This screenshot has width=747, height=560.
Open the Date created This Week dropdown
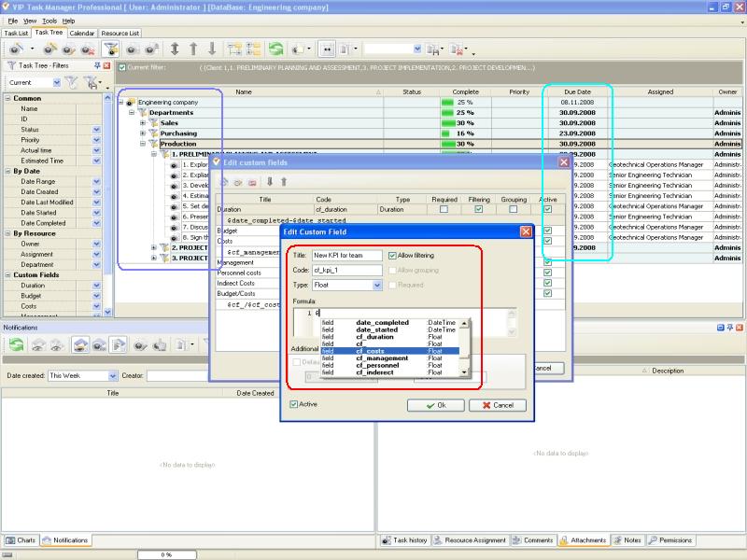coord(112,376)
